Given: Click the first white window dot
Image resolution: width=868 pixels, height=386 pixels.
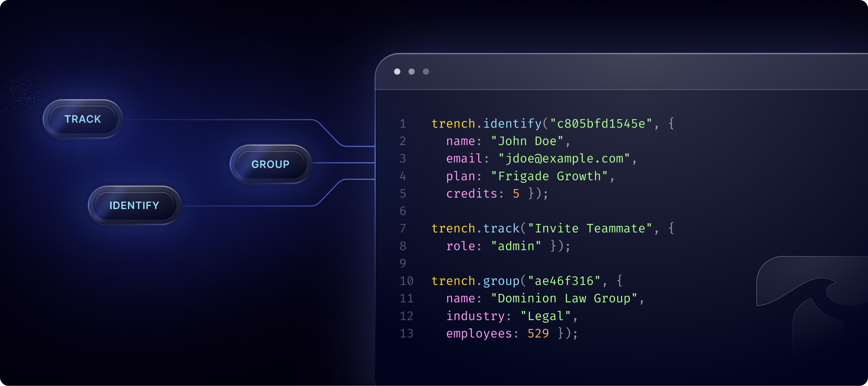Looking at the screenshot, I should pyautogui.click(x=397, y=71).
